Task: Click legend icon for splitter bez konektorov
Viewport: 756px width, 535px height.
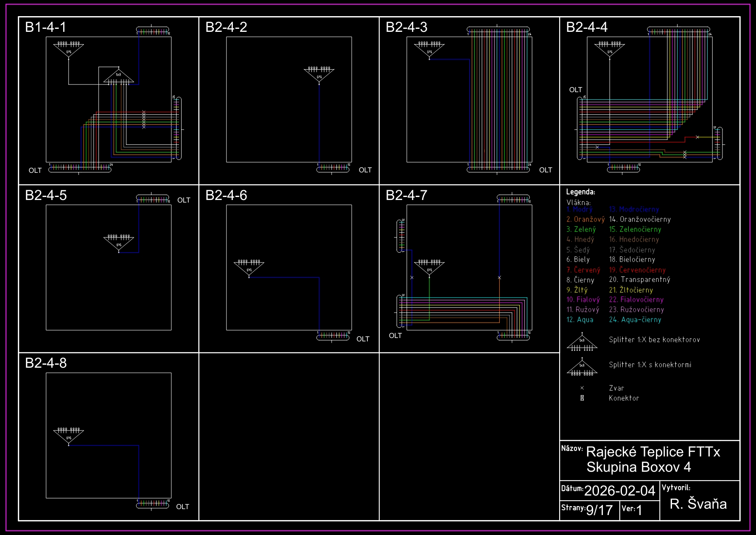Action: pos(582,343)
